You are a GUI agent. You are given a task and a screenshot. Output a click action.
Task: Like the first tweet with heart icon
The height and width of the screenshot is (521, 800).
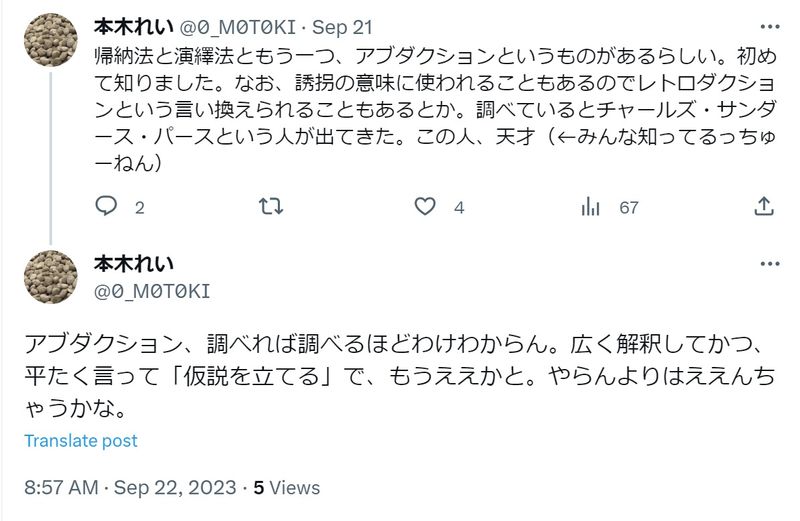tap(426, 206)
